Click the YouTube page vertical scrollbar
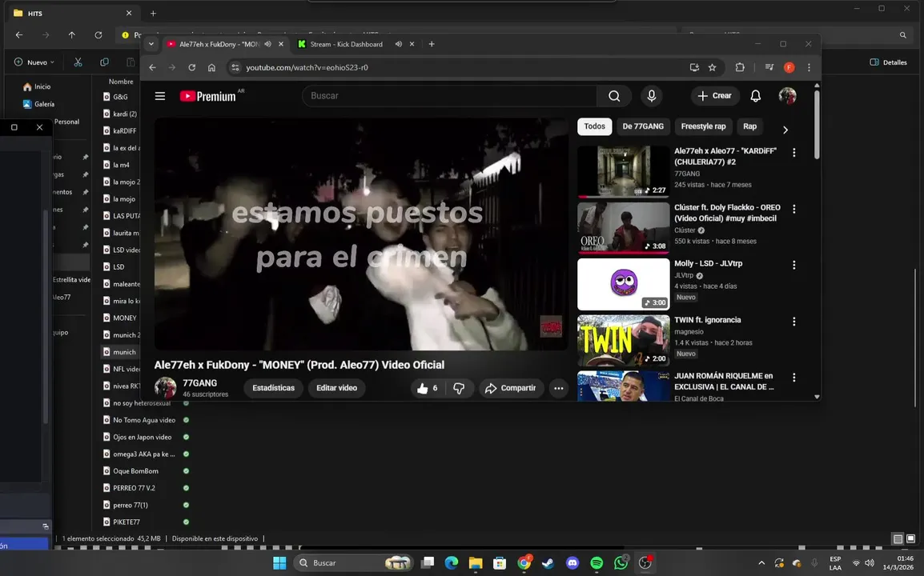924x576 pixels. click(817, 124)
